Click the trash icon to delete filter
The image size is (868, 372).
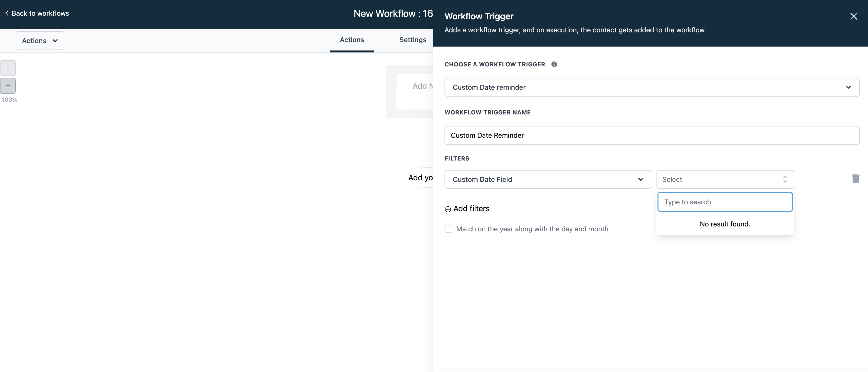coord(855,178)
